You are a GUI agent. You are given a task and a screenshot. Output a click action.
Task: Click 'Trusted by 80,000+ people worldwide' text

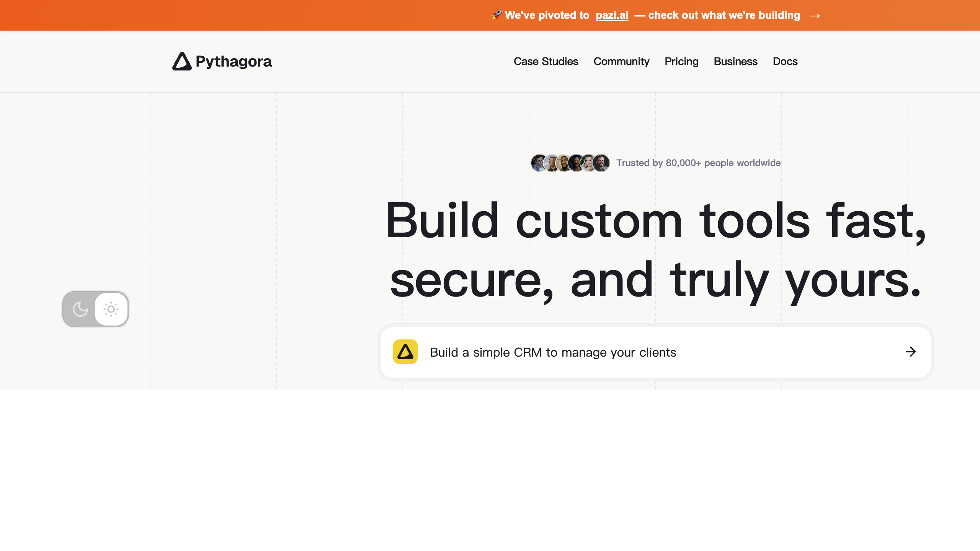coord(698,163)
